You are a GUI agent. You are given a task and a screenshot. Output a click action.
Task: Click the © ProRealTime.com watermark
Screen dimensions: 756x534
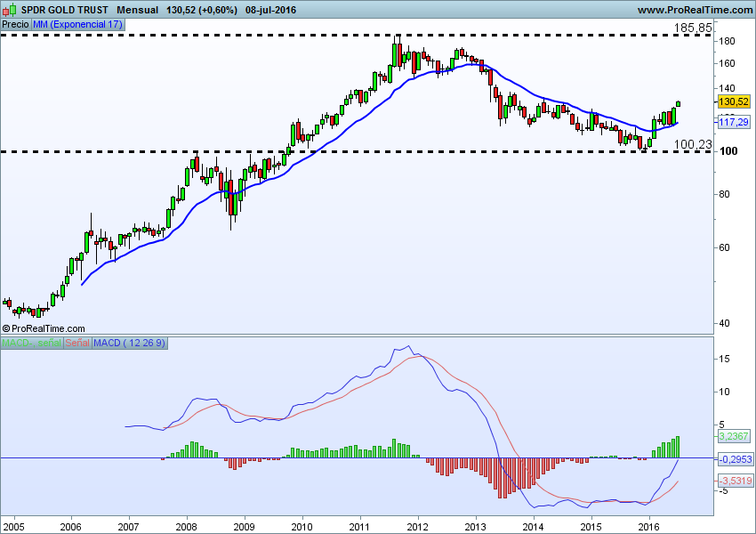(43, 328)
